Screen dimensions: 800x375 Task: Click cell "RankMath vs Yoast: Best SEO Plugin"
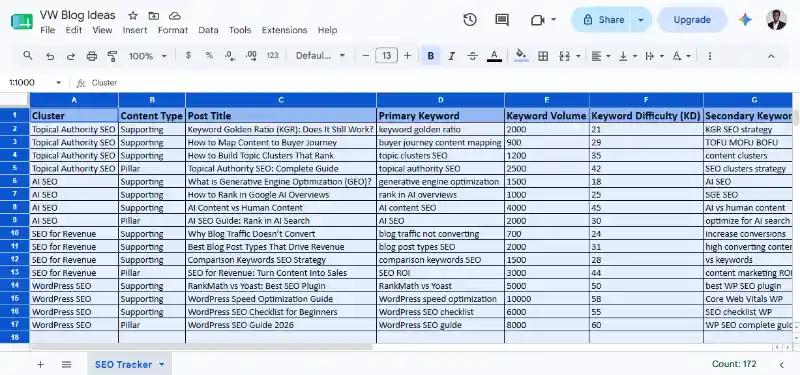pyautogui.click(x=281, y=286)
